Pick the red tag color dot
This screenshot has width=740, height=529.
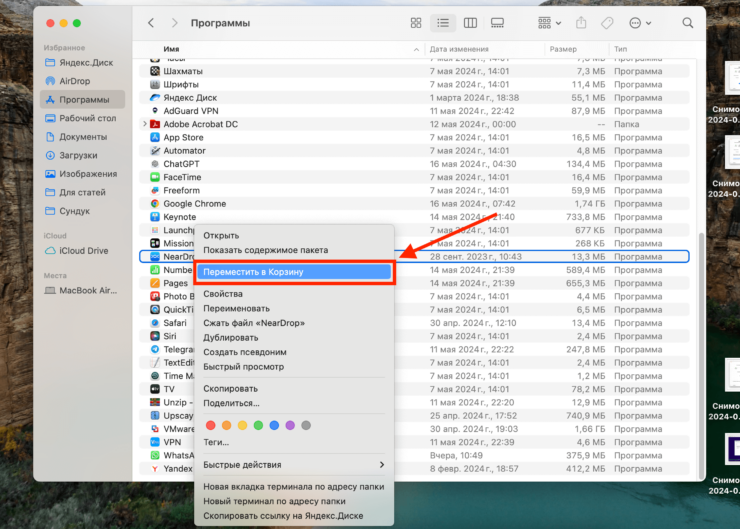(210, 425)
